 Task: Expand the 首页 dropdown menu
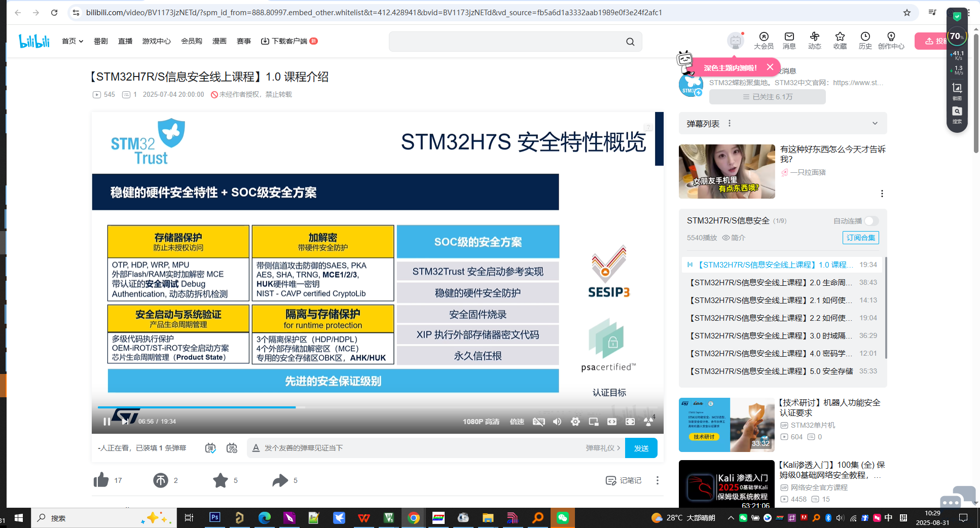pyautogui.click(x=72, y=41)
